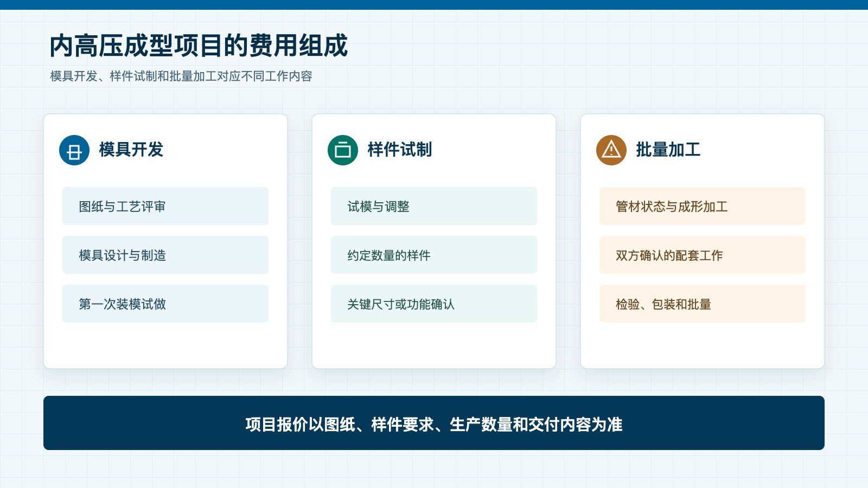Click the 图纸与工艺评审 item
The width and height of the screenshot is (868, 488).
[x=165, y=206]
